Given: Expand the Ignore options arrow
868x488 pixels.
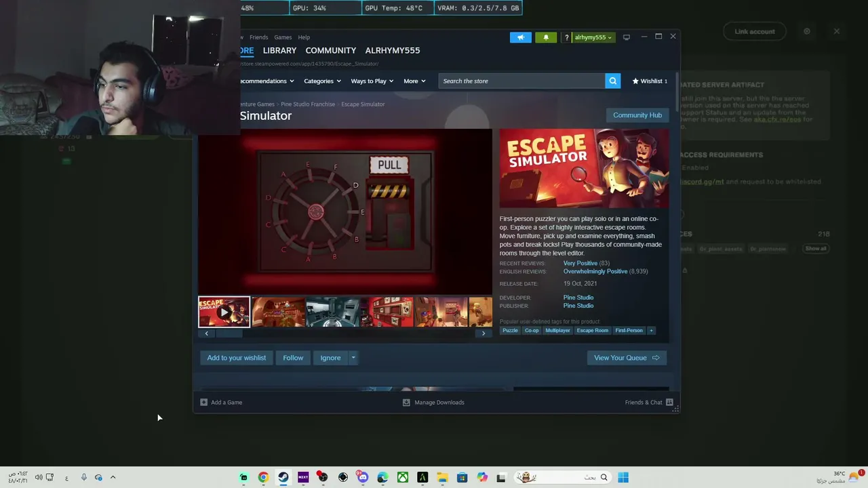Looking at the screenshot, I should point(353,358).
